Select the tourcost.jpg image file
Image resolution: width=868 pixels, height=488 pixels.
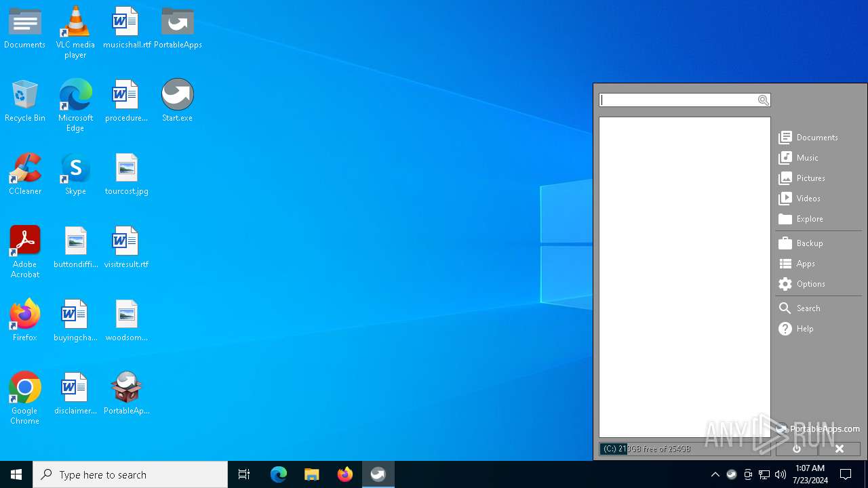(127, 175)
